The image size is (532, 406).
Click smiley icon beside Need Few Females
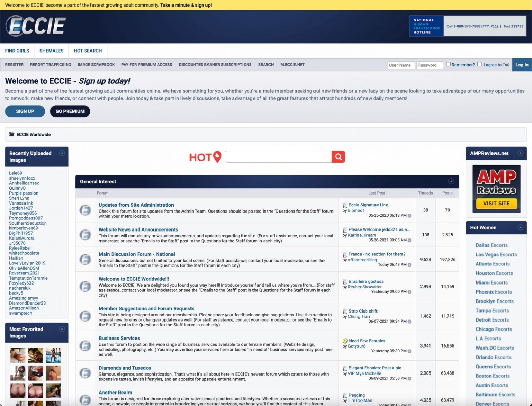click(x=345, y=341)
